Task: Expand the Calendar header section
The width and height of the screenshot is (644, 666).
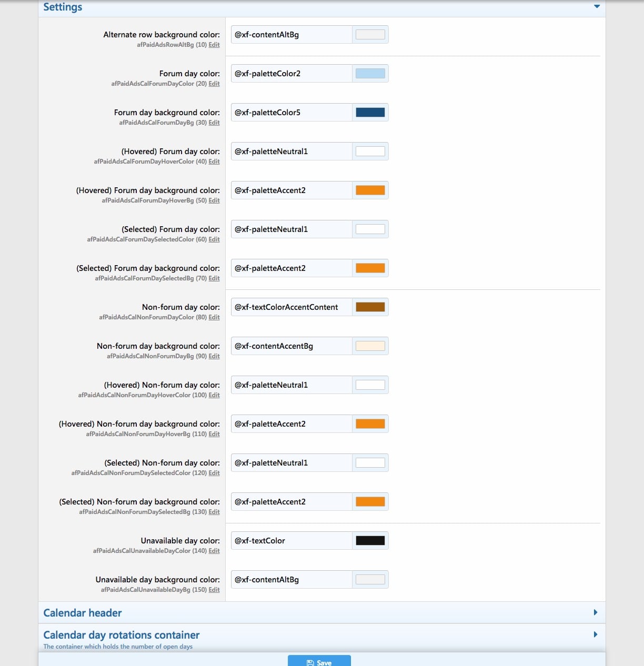Action: tap(596, 612)
